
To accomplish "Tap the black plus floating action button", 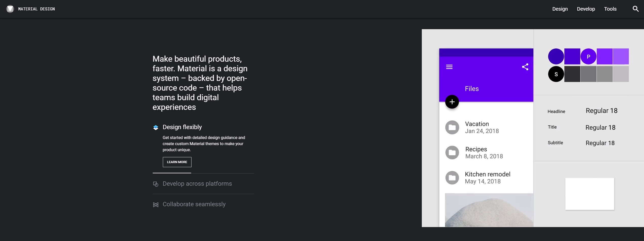I will 452,102.
